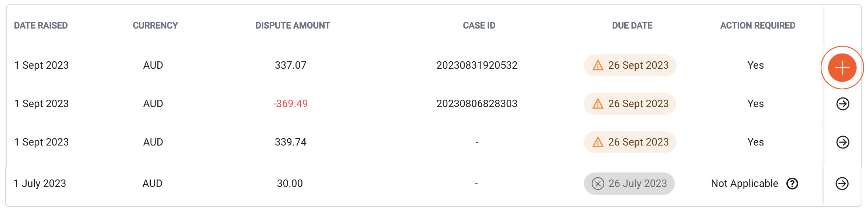Click warning icon for case 20230806828303 due date
The height and width of the screenshot is (212, 868).
pyautogui.click(x=598, y=104)
